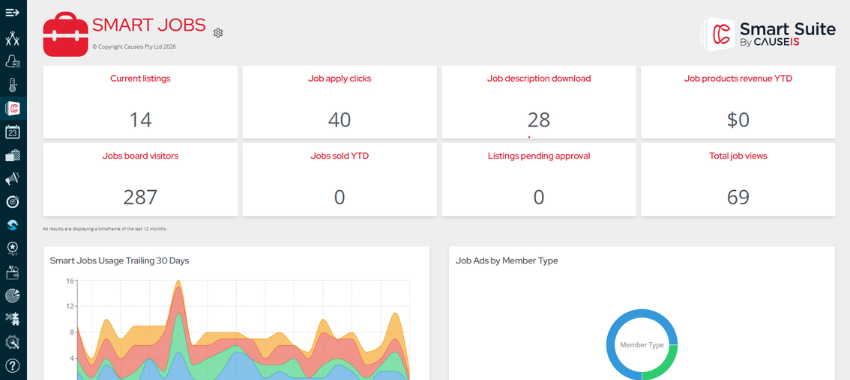Open the thermometer icon in sidebar

point(12,85)
